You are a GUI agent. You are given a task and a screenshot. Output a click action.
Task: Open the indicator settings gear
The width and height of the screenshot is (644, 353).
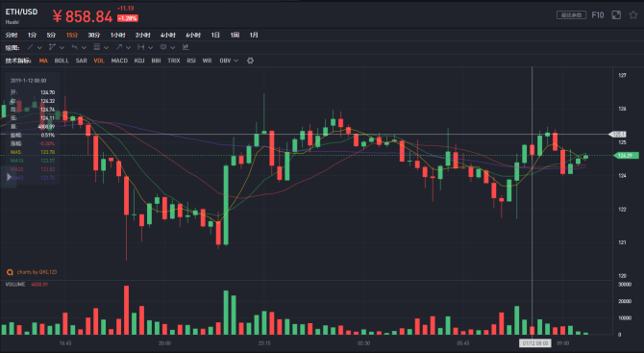tap(250, 61)
